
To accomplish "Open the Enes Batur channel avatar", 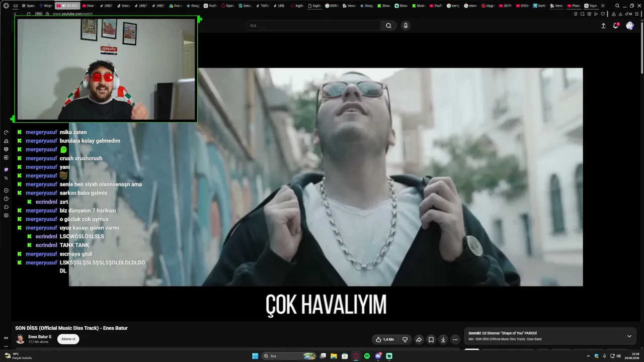I will pos(20,339).
